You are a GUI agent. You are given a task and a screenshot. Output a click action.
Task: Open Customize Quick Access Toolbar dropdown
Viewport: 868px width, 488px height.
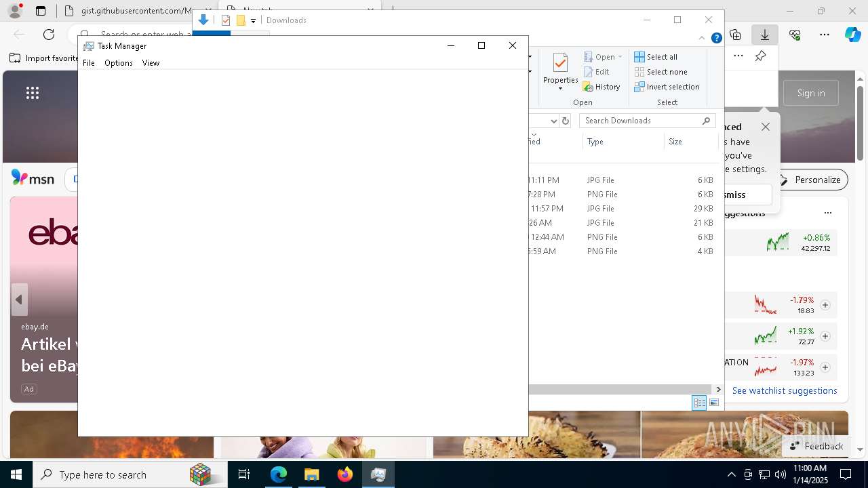(x=253, y=21)
